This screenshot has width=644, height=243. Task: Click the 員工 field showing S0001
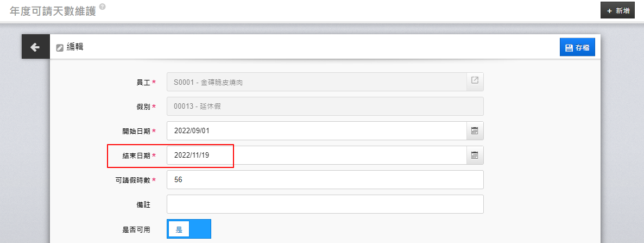pyautogui.click(x=316, y=82)
